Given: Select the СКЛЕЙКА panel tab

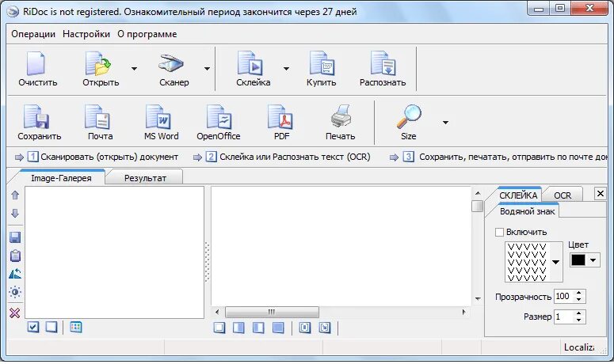Looking at the screenshot, I should (x=518, y=195).
